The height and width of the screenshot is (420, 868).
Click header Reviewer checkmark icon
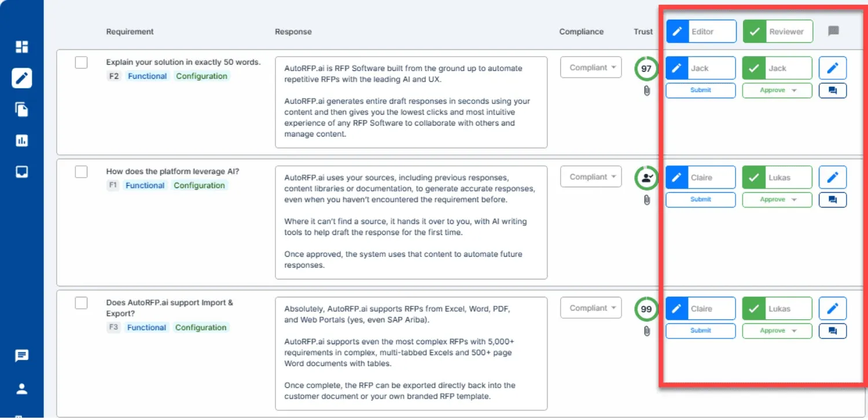coord(754,31)
